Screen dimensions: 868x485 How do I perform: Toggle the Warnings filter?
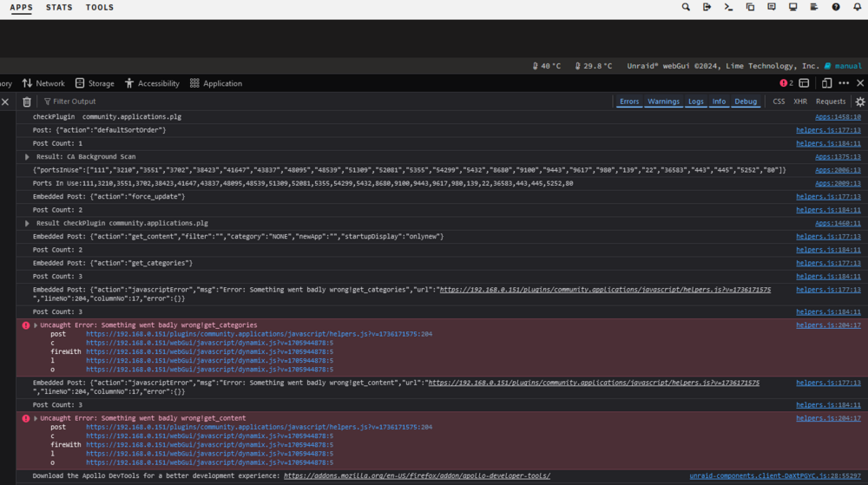663,102
